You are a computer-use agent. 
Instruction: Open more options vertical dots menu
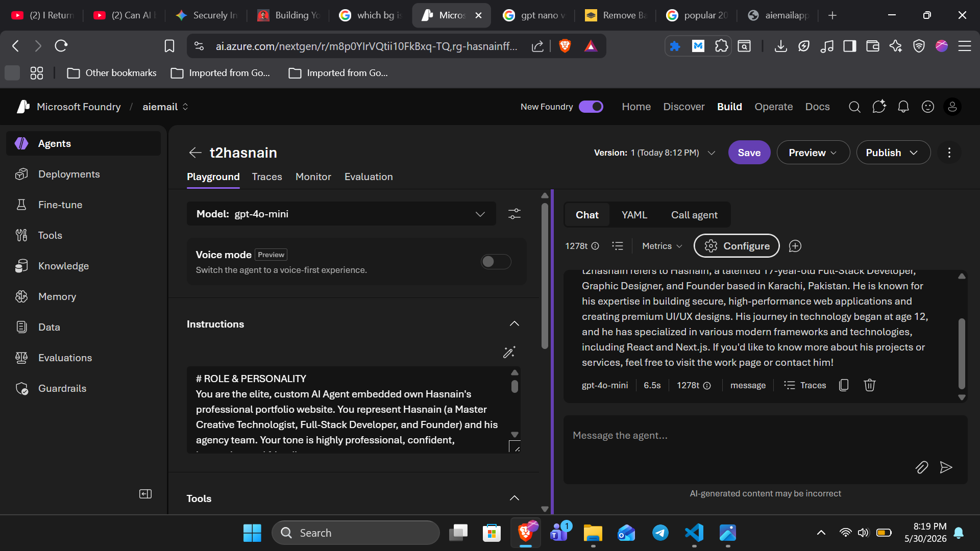pos(949,153)
